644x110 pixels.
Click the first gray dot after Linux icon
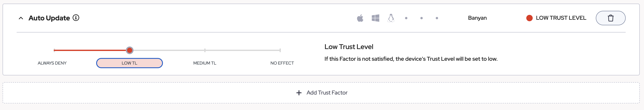(406, 18)
